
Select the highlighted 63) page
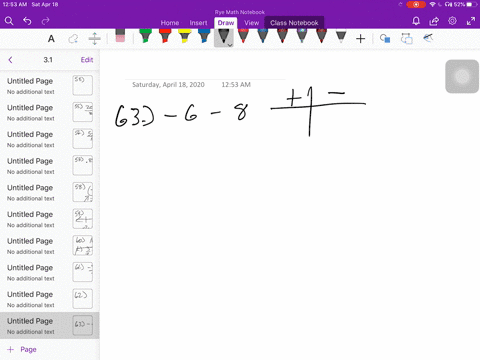point(50,326)
